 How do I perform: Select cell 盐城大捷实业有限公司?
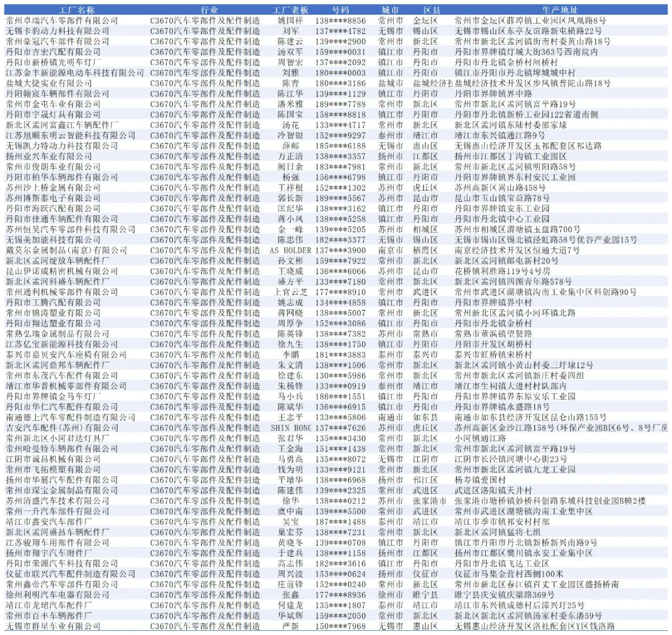[49, 83]
